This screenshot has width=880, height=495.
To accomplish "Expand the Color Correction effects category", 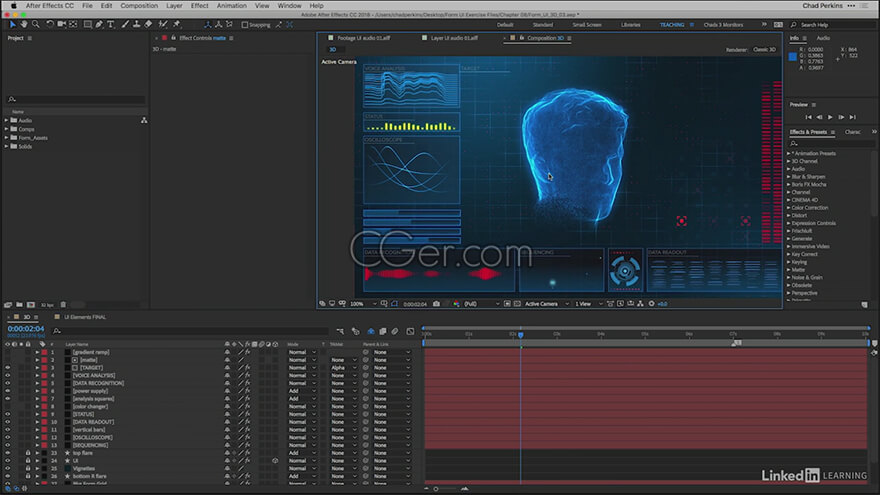I will (x=789, y=208).
